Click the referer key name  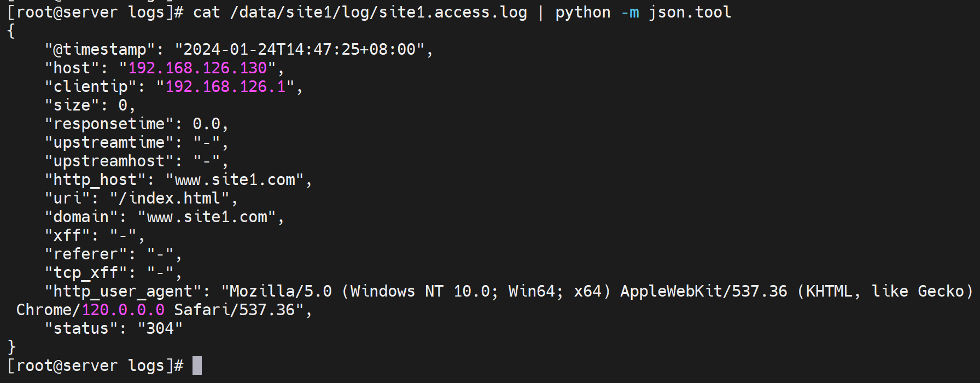pos(86,254)
